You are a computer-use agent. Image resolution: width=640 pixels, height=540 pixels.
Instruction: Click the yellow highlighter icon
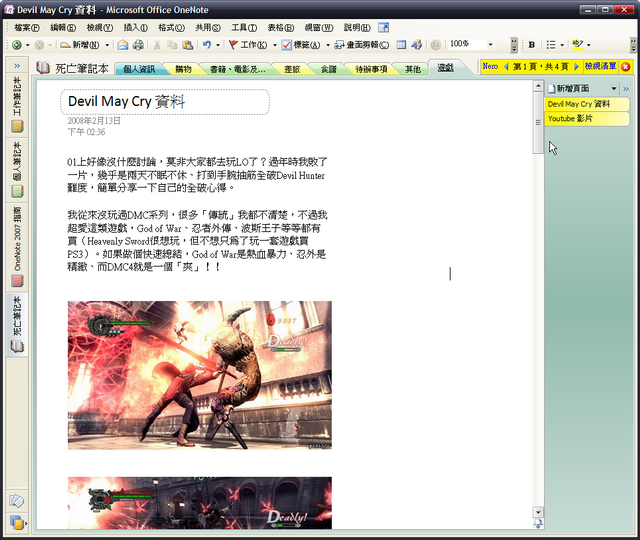click(578, 44)
